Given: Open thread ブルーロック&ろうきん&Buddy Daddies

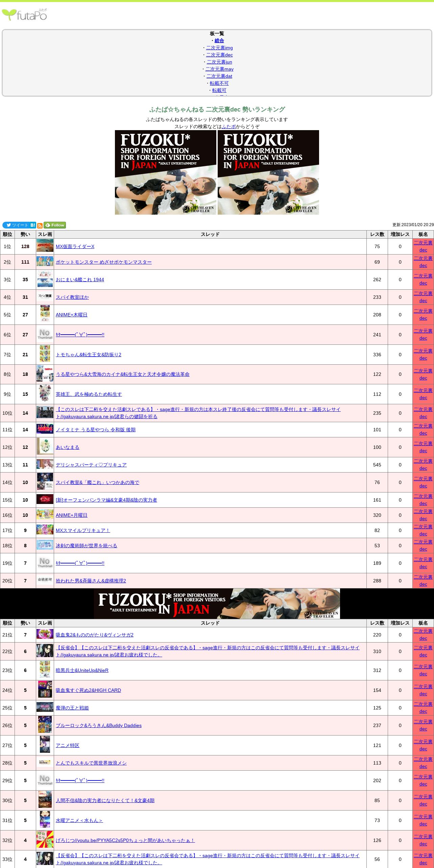Looking at the screenshot, I should [99, 725].
